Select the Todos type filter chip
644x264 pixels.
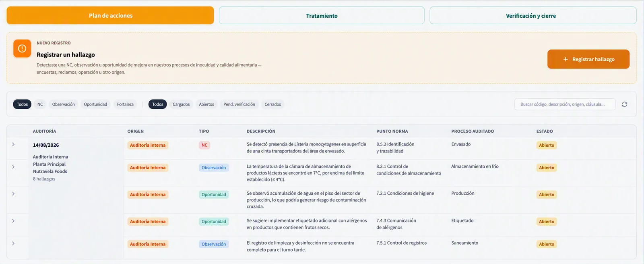click(x=22, y=104)
